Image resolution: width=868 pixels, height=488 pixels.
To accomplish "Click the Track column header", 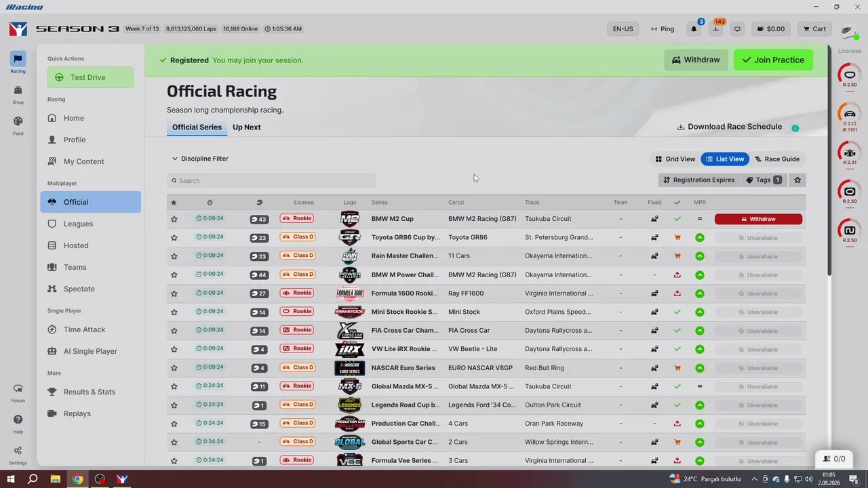I will 532,203.
